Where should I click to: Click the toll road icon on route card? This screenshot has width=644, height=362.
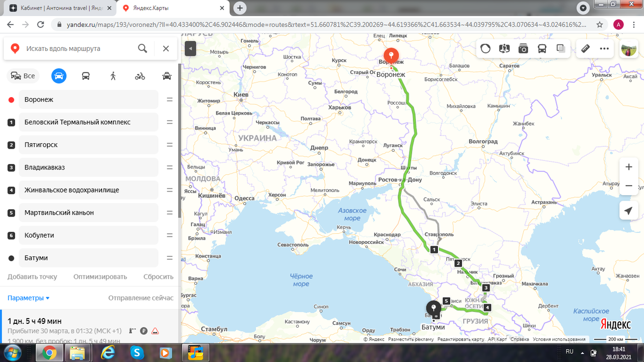[x=133, y=331]
